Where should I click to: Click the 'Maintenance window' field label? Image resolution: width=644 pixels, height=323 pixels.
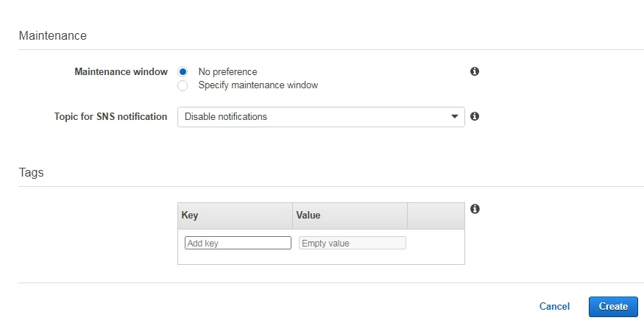click(x=121, y=72)
